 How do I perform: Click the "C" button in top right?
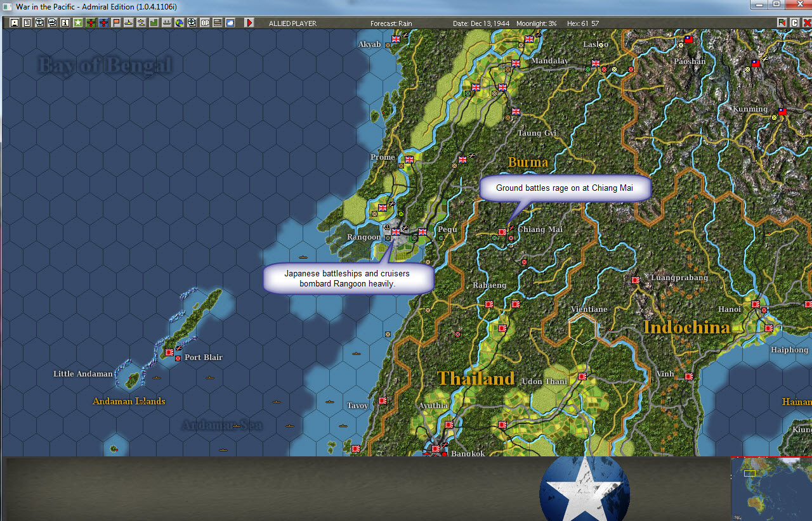(794, 23)
